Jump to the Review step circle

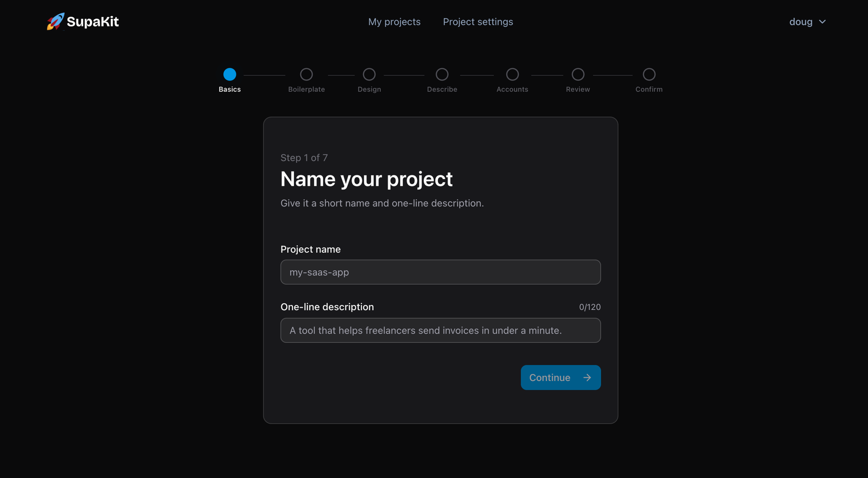tap(578, 75)
